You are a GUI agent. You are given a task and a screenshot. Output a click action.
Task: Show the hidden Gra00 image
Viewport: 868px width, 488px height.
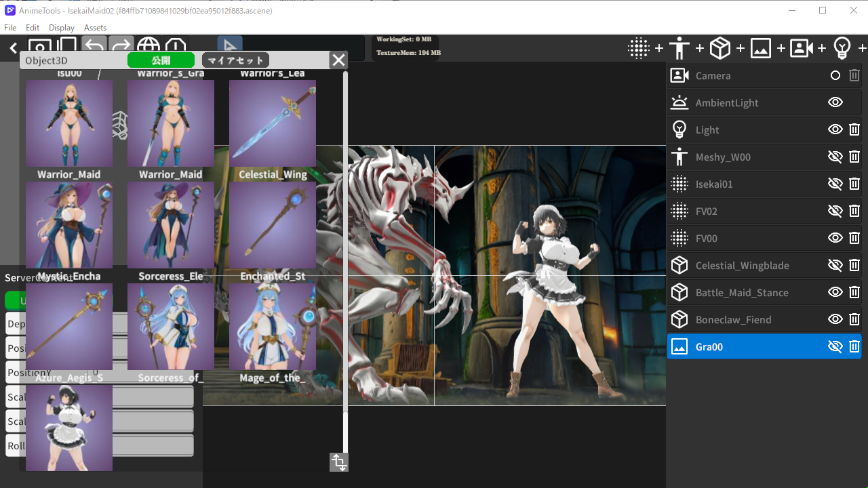[x=835, y=346]
